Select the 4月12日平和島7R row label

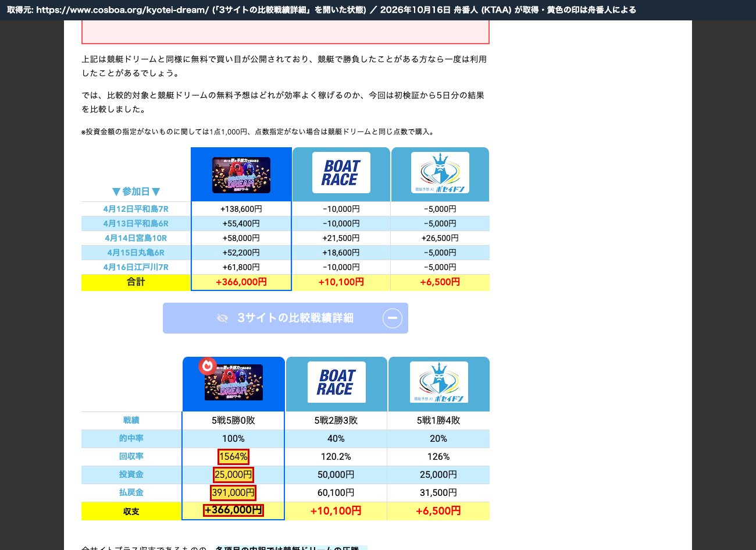pyautogui.click(x=136, y=209)
